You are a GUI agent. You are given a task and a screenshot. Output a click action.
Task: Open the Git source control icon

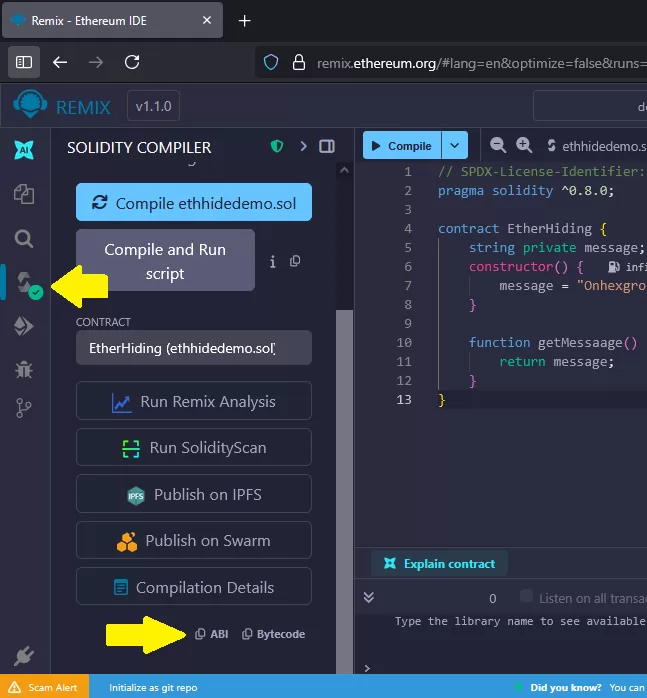click(x=23, y=408)
